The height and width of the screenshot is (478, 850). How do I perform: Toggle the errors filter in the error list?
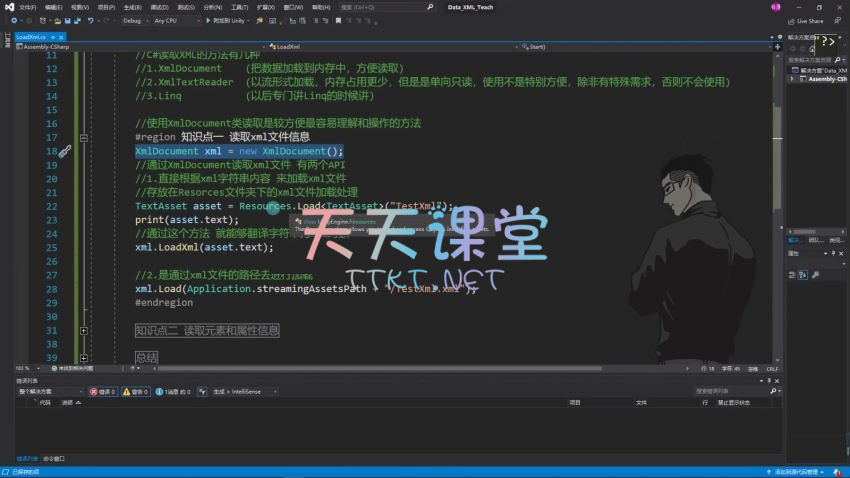103,391
